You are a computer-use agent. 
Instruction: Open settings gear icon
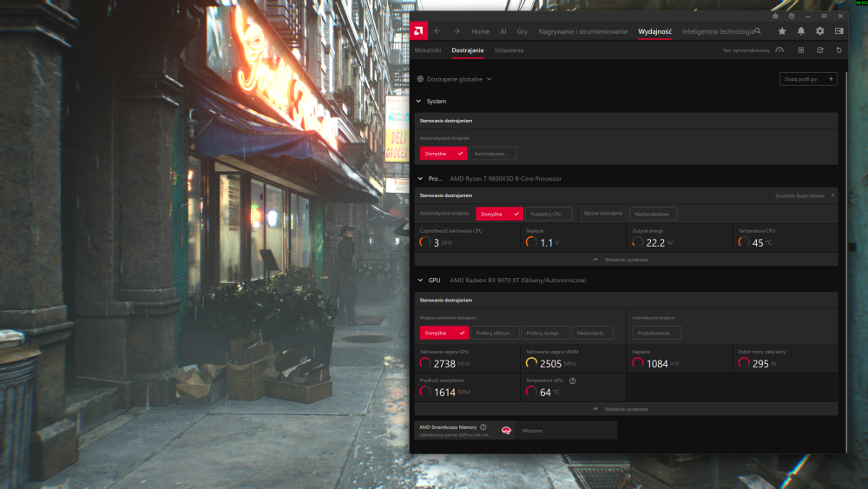pos(820,31)
